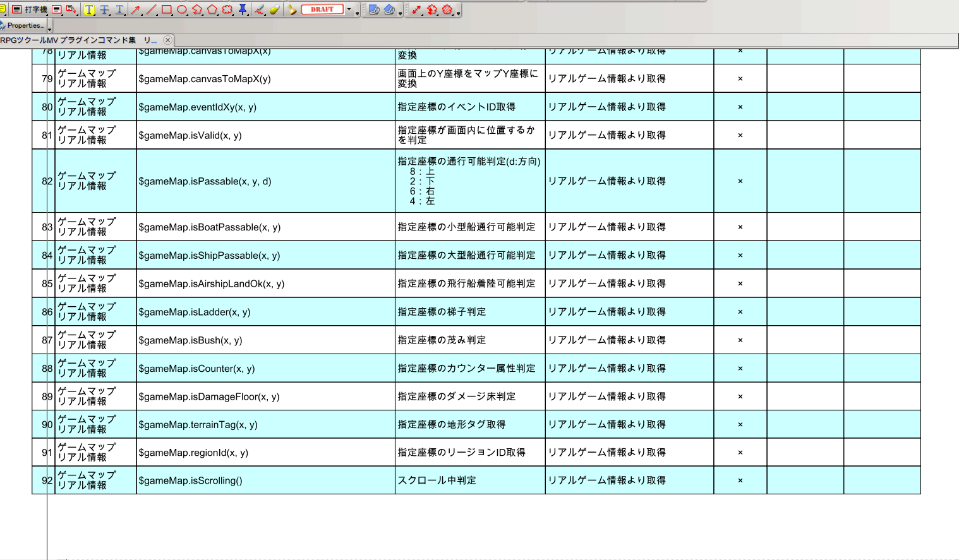Image resolution: width=959 pixels, height=560 pixels.
Task: Click the $gameMap.isScrolling() text
Action: coord(190,481)
